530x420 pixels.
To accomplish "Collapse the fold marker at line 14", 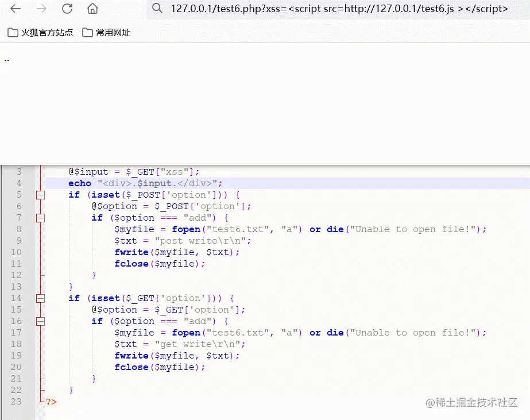I will tap(41, 298).
